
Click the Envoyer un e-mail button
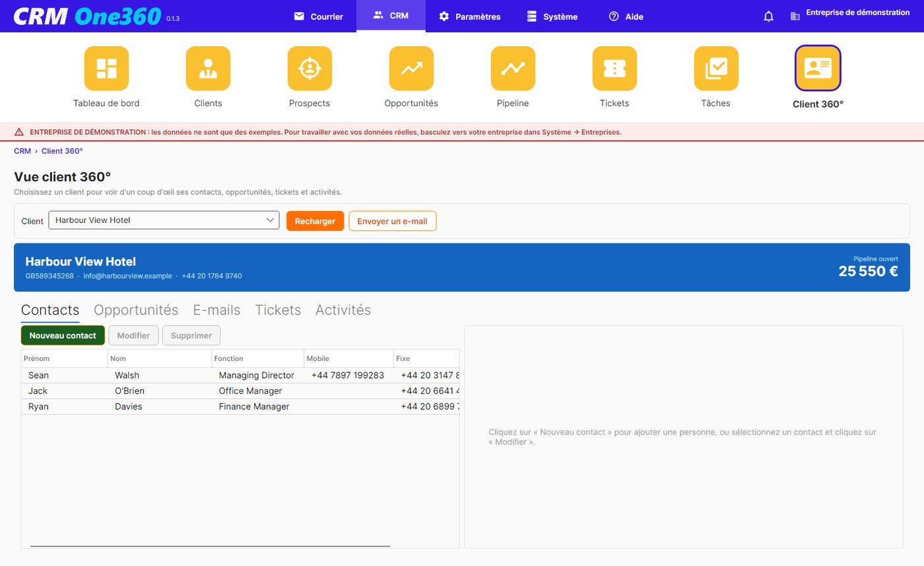point(393,221)
